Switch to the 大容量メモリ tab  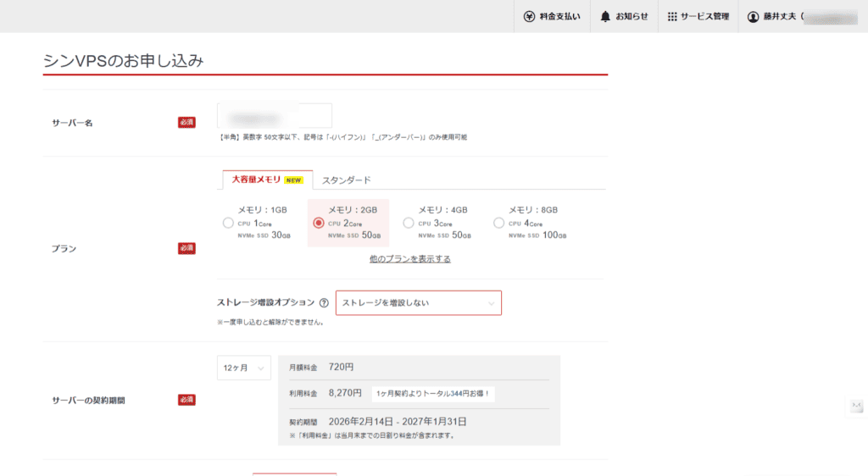pos(267,180)
